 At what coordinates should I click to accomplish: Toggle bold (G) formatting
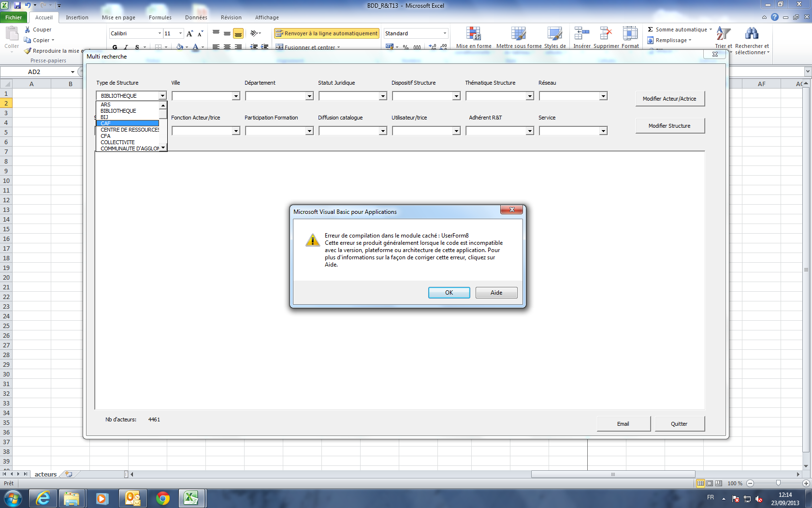click(x=115, y=47)
